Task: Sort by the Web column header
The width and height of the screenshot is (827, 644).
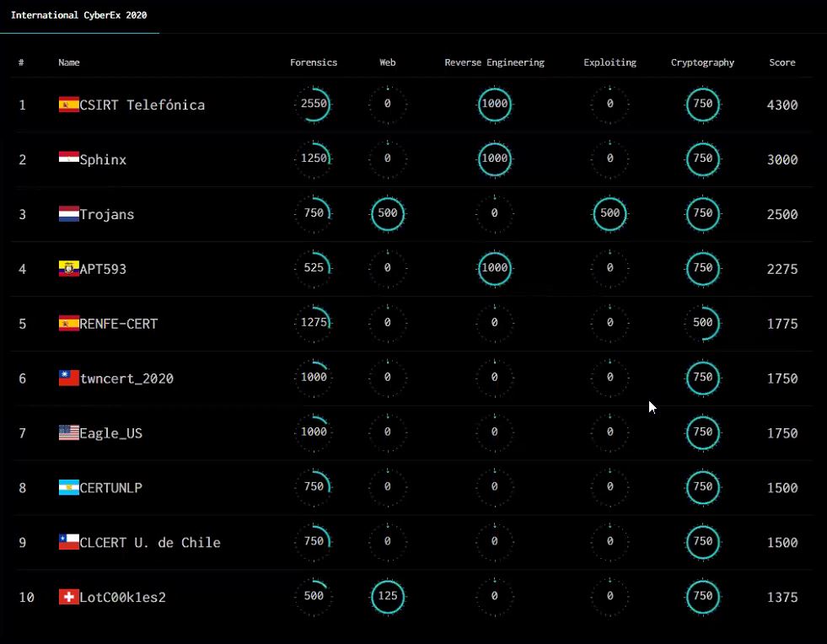Action: point(388,62)
